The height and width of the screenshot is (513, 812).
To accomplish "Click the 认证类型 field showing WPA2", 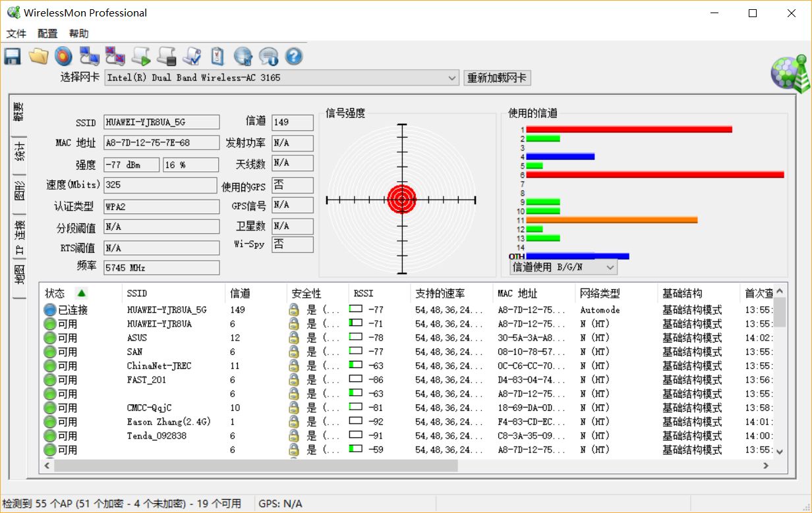I will pos(161,206).
